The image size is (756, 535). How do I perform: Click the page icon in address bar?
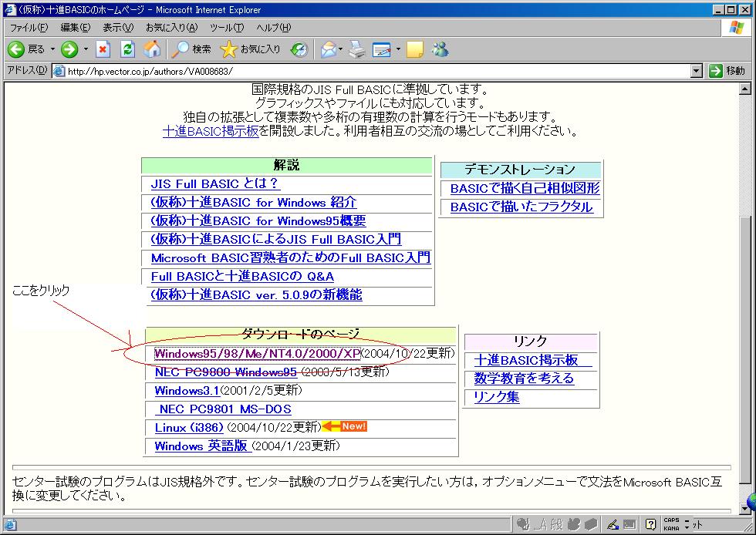point(59,72)
